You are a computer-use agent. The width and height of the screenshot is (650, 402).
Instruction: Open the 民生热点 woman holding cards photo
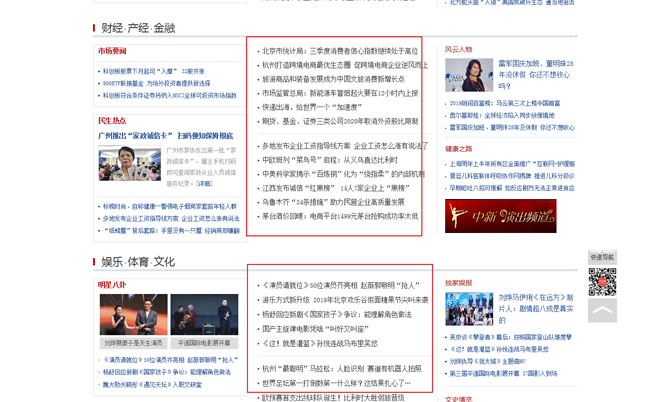click(130, 163)
